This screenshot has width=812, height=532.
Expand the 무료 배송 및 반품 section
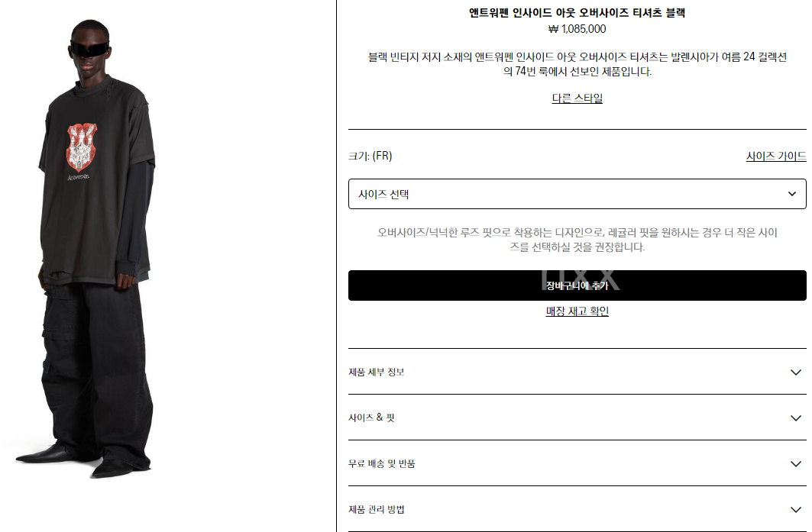[577, 463]
